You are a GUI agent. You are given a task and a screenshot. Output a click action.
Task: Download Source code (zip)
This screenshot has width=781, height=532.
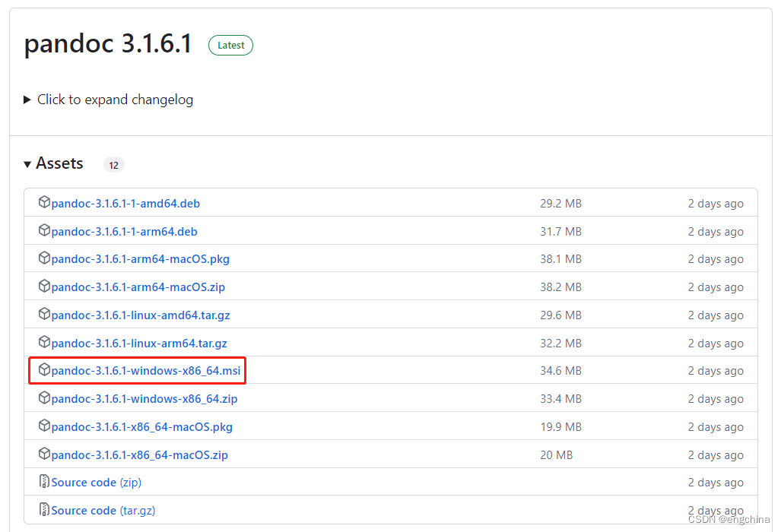(96, 483)
